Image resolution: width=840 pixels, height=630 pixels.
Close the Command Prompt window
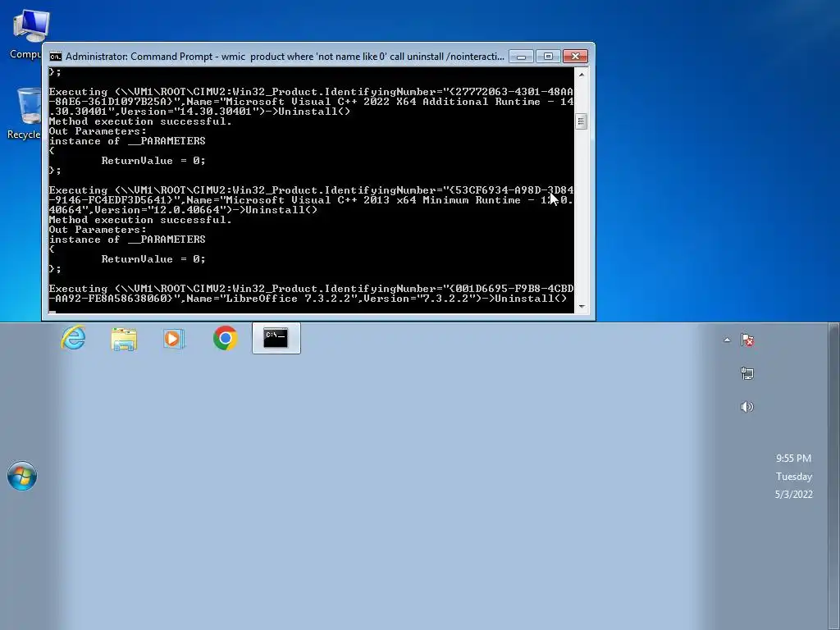(575, 57)
